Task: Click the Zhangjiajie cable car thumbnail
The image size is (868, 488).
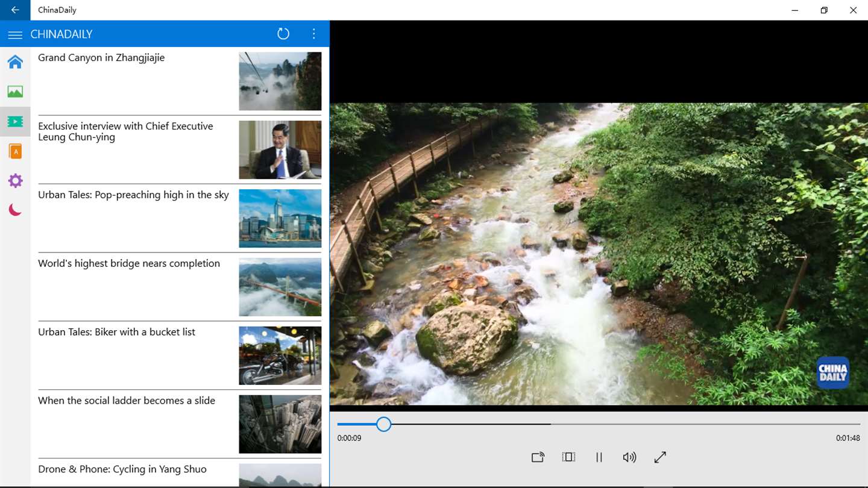Action: (x=280, y=81)
